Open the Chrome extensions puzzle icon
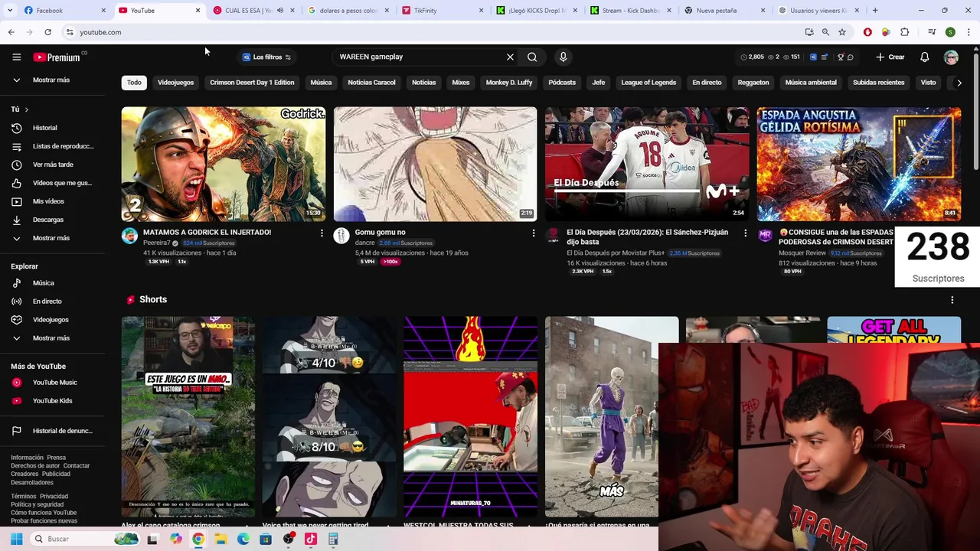This screenshot has height=551, width=980. click(904, 32)
